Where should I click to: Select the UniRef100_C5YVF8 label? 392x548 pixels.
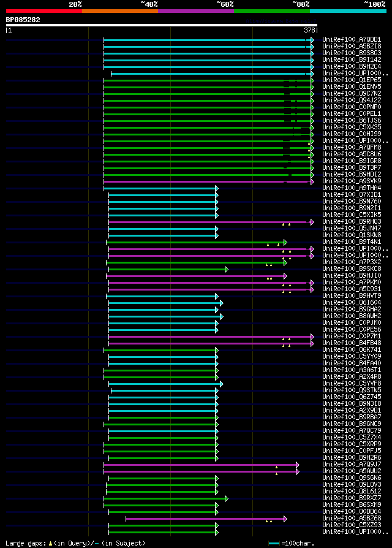click(352, 384)
